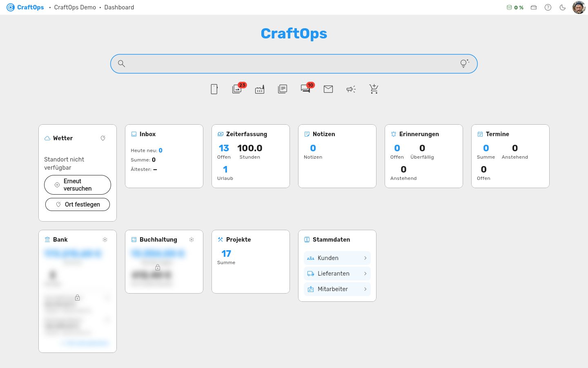Image resolution: width=588 pixels, height=368 pixels.
Task: Select the 'Dashboard' breadcrumb
Action: point(119,7)
